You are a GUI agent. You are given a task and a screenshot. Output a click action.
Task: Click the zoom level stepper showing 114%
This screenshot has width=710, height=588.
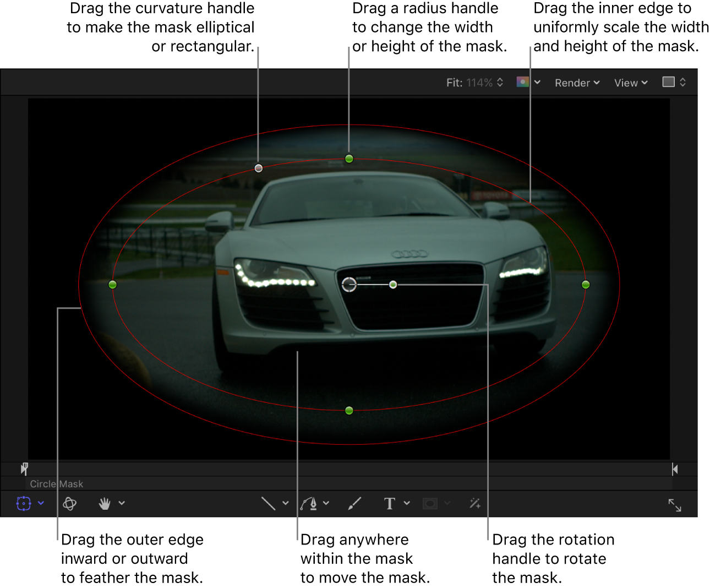point(500,83)
